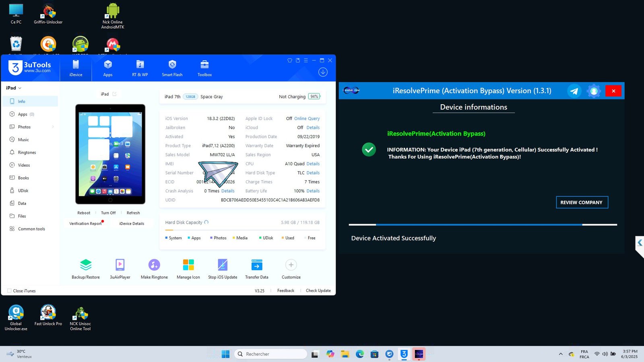
Task: Select Info in the sidebar
Action: point(31,101)
